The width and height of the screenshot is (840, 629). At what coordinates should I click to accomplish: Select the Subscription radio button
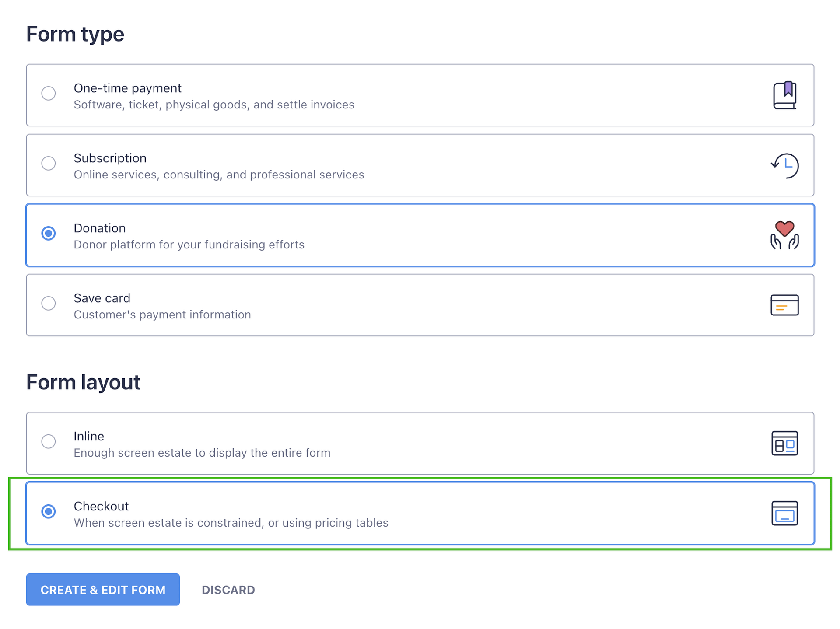point(49,163)
